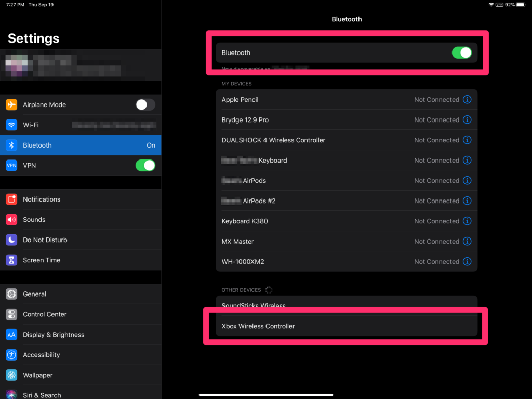
Task: Open Notifications settings
Action: (81, 199)
